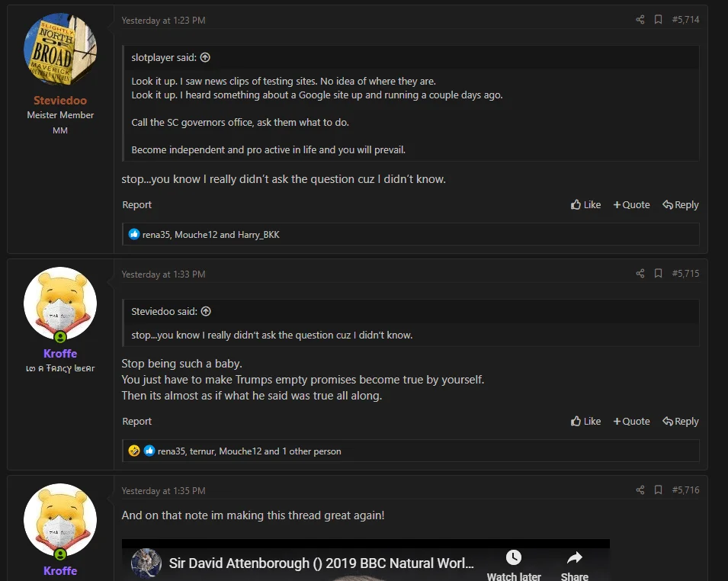The width and height of the screenshot is (728, 581).
Task: View likes list 'rena35, Mouche12 and Harry_BKK'
Action: tap(211, 235)
